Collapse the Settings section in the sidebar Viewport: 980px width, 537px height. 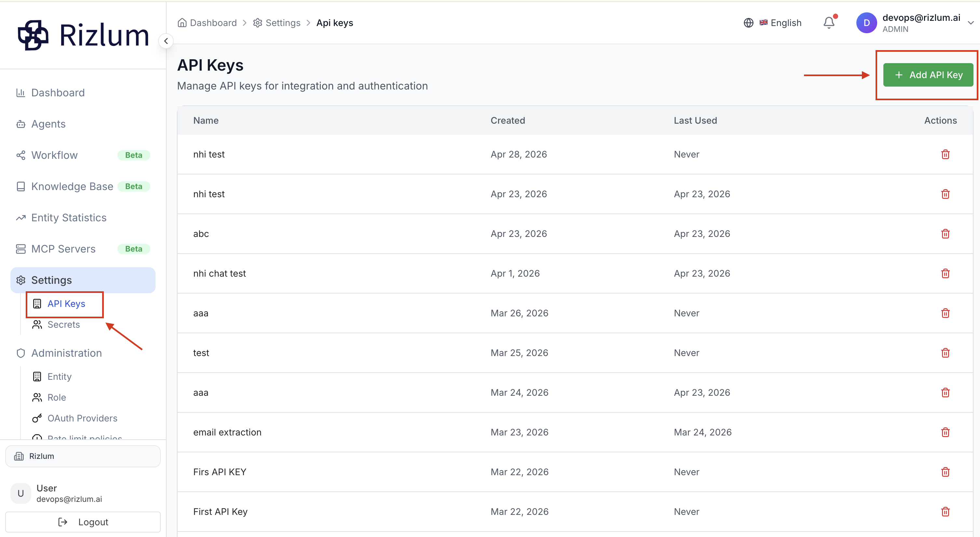click(x=83, y=280)
